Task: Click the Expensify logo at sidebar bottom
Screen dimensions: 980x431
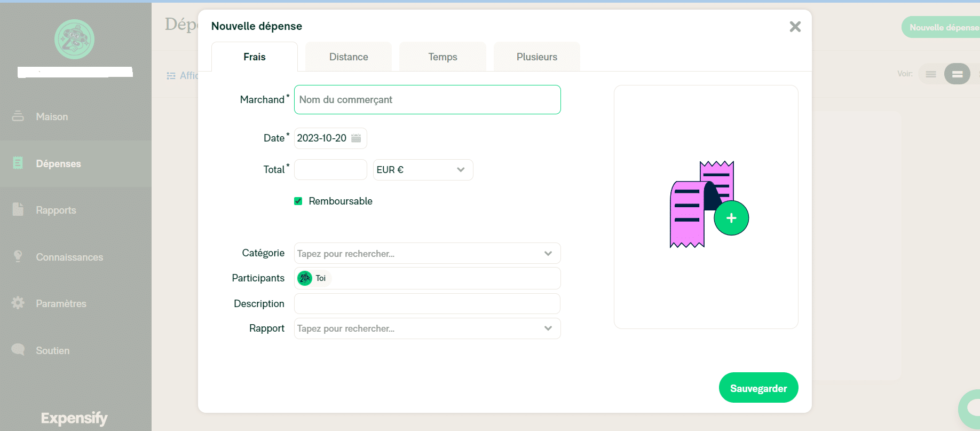Action: [74, 418]
